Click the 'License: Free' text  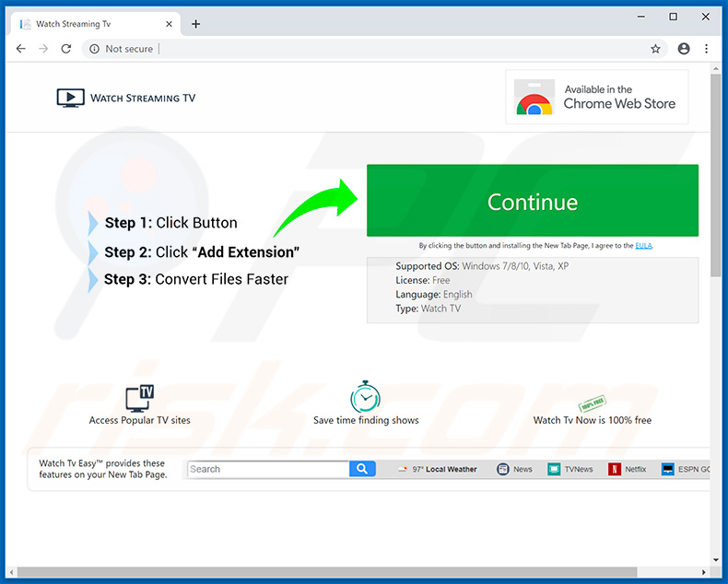point(422,280)
